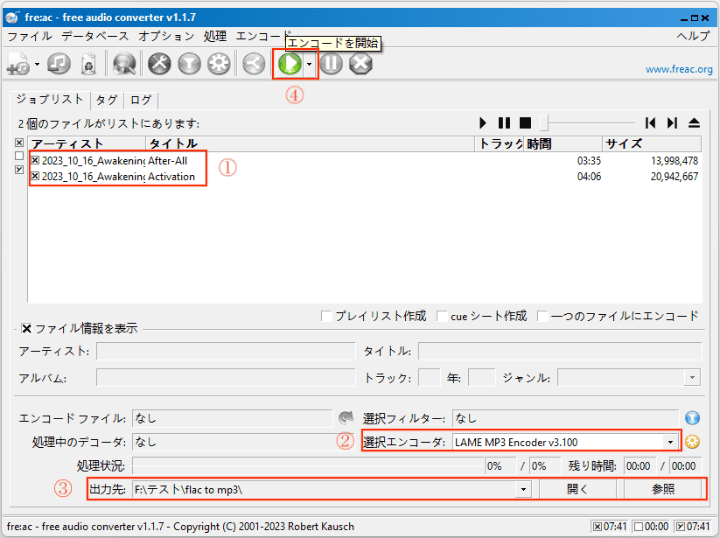Open the 選択エンコーダ LAME MP3 dropdown
Screen dimensions: 720x538
point(670,443)
